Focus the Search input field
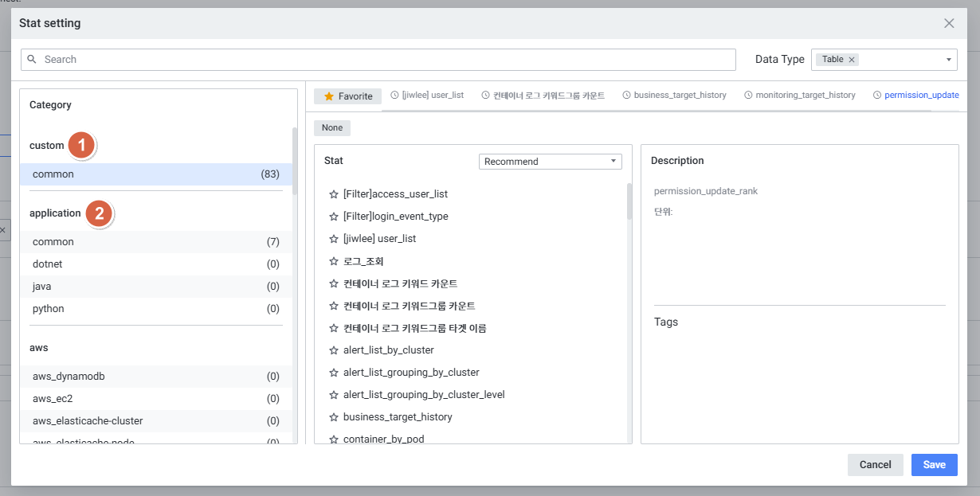980x496 pixels. pos(382,60)
